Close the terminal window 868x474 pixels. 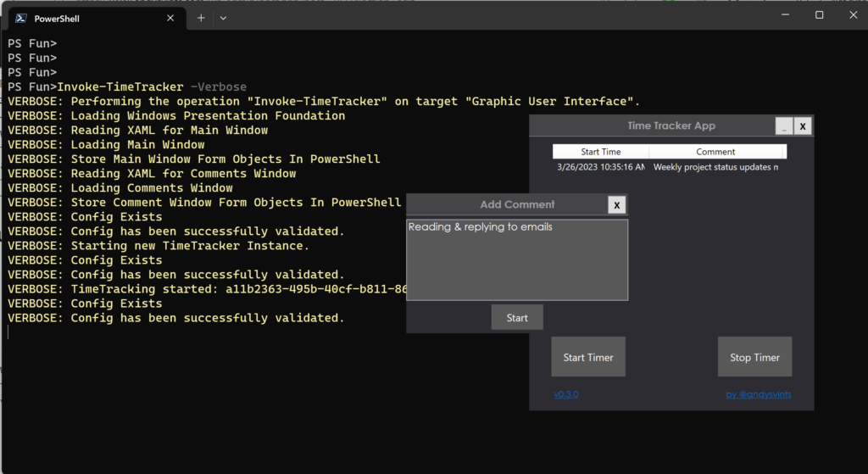click(x=853, y=15)
